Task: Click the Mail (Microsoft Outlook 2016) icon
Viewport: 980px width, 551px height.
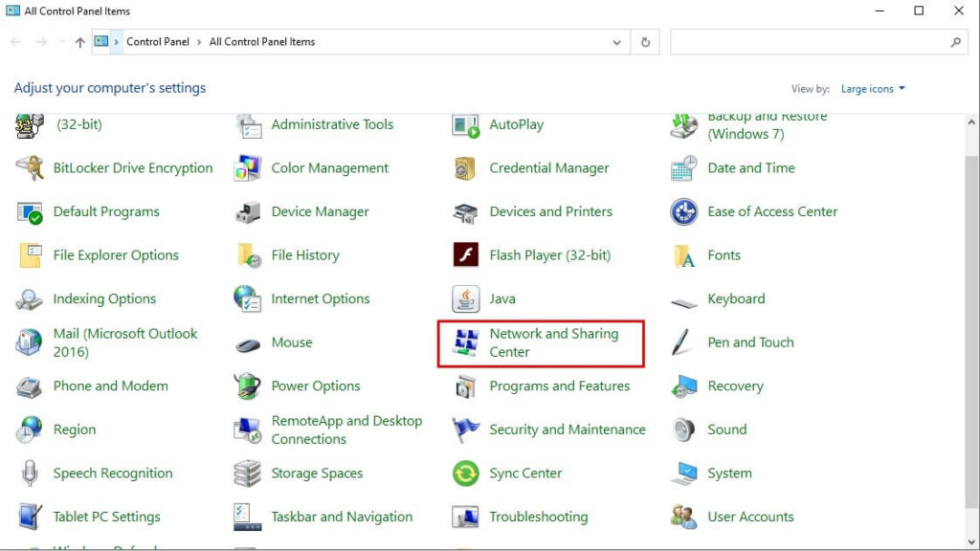Action: pyautogui.click(x=30, y=342)
